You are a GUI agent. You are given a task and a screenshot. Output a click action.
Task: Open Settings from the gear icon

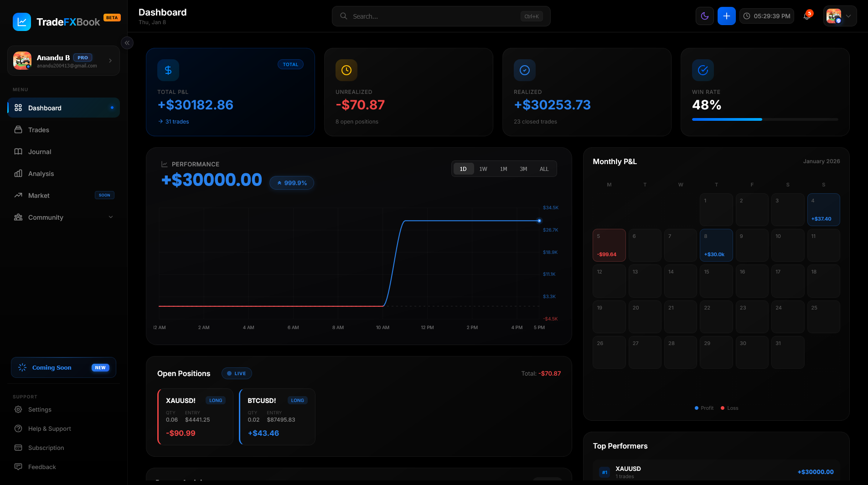pos(18,409)
